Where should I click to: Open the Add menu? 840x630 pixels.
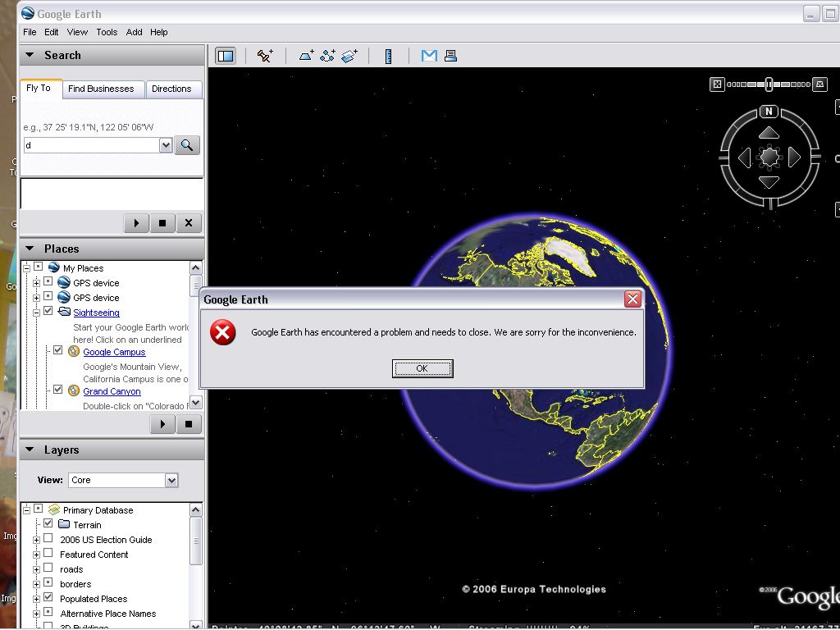(x=134, y=32)
